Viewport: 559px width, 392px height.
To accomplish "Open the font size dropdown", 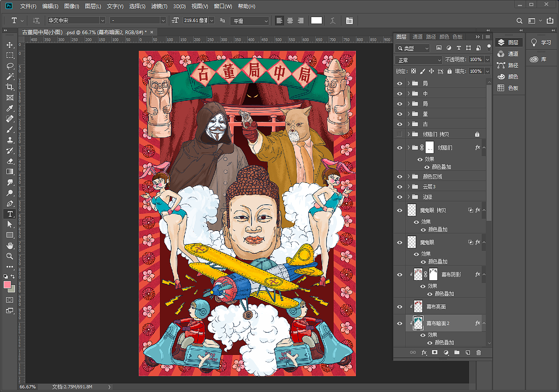I will coord(212,21).
